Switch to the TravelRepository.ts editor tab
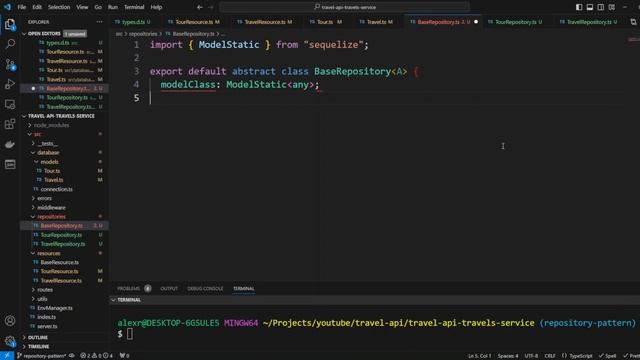The width and height of the screenshot is (640, 360). [x=589, y=22]
